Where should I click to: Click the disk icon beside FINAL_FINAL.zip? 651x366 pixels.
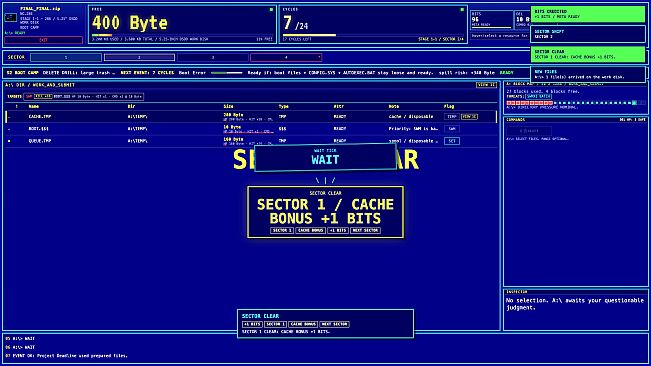(10, 17)
